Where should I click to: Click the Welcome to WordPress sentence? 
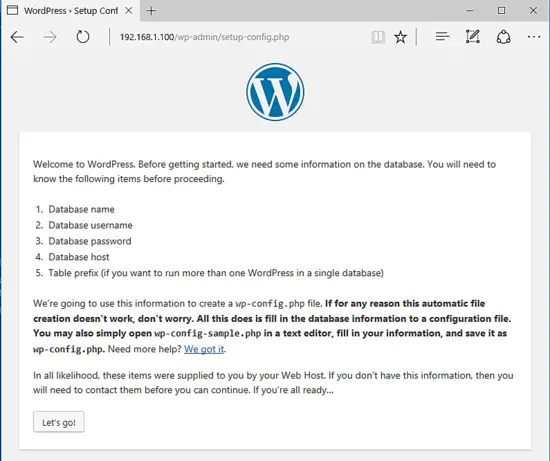click(x=264, y=172)
